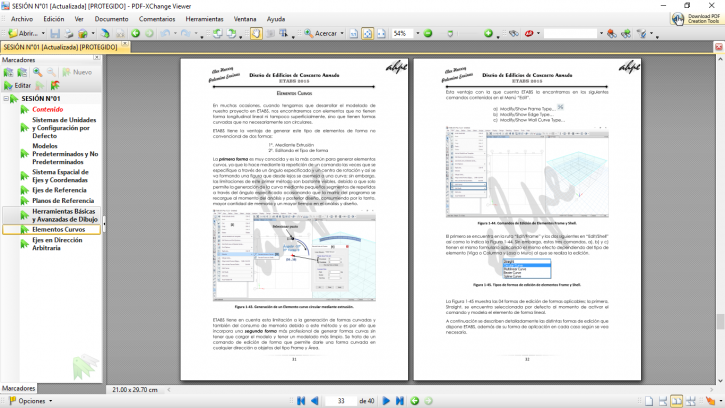Screen dimensions: 725x408
Task: Go to the previous page arrow
Action: pyautogui.click(x=314, y=400)
